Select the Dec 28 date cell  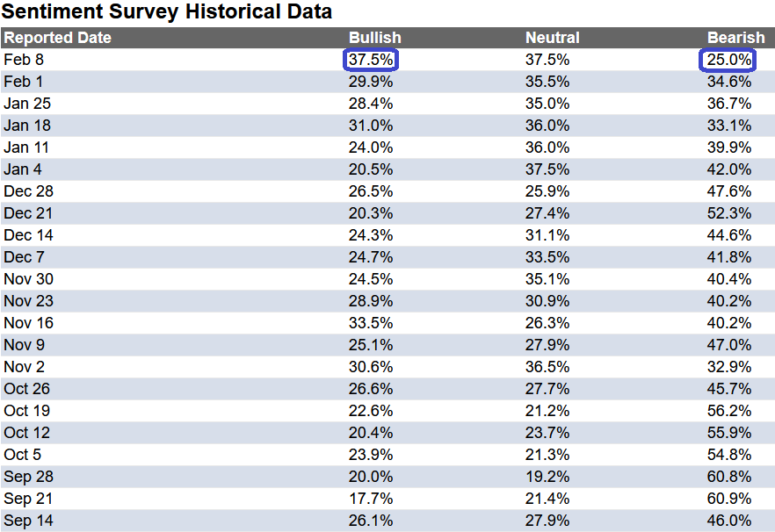(x=29, y=191)
